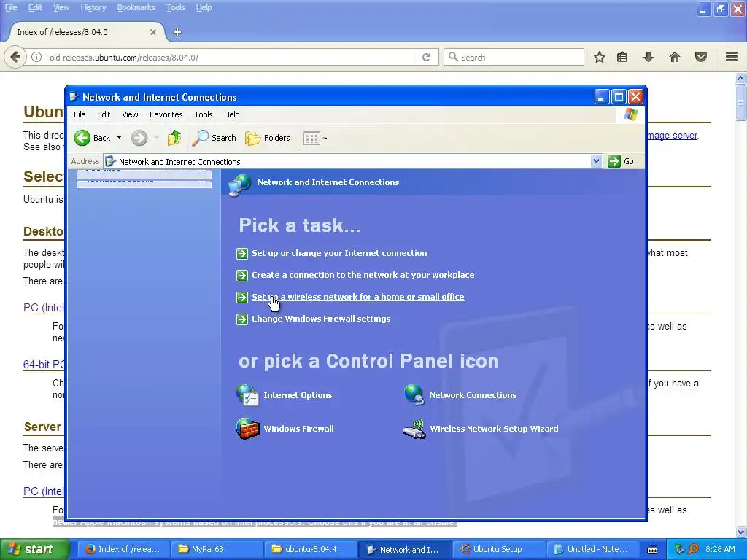This screenshot has width=747, height=560.
Task: Click the Up folder icon in toolbar
Action: tap(174, 138)
